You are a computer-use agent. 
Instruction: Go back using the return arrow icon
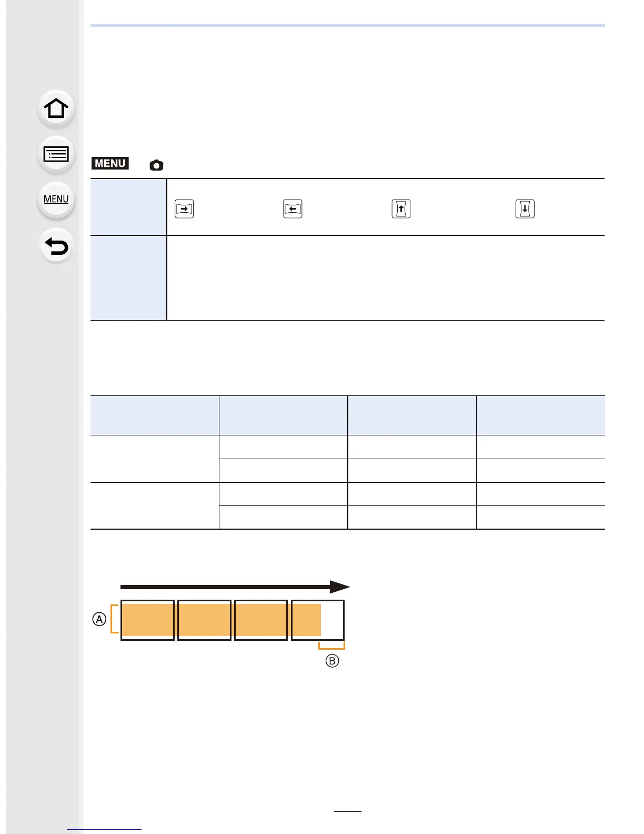[x=56, y=246]
